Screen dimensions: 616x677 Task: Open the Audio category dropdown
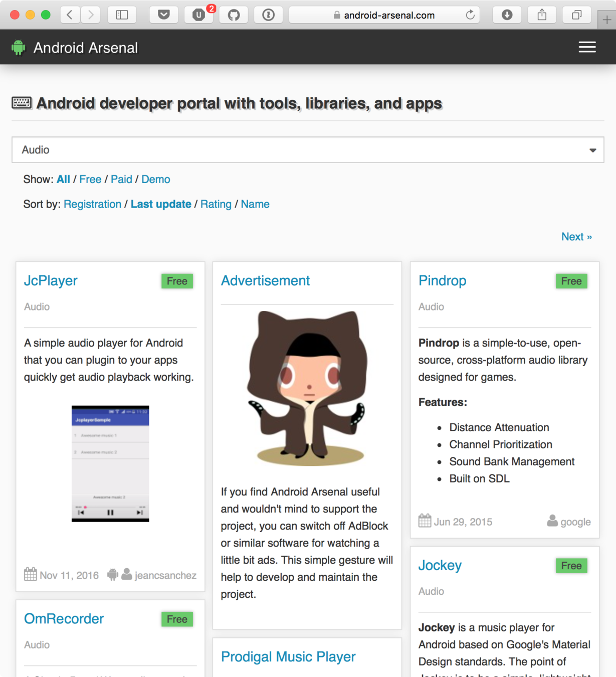click(308, 150)
